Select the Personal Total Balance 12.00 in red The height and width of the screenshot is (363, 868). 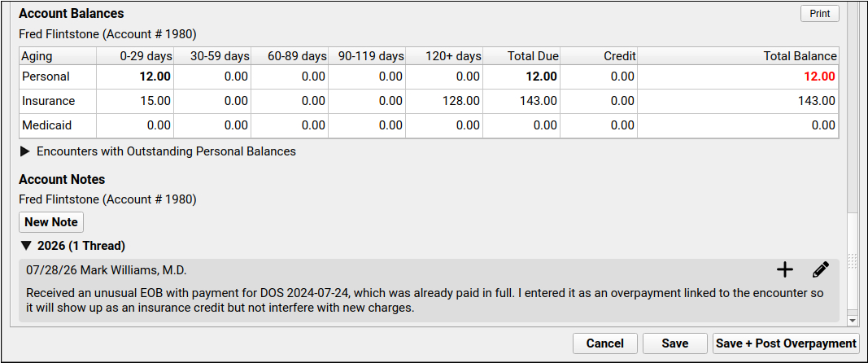point(819,77)
